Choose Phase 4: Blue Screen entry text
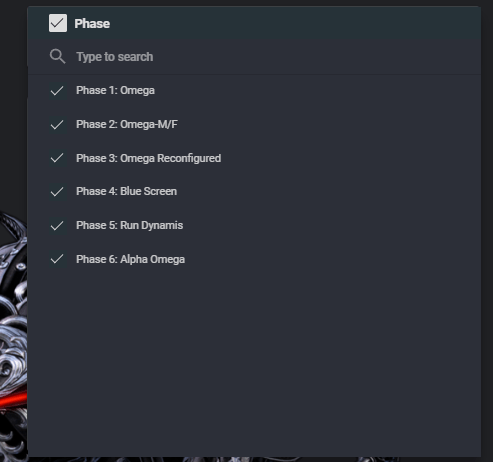Viewport: 493px width, 462px height. [126, 191]
